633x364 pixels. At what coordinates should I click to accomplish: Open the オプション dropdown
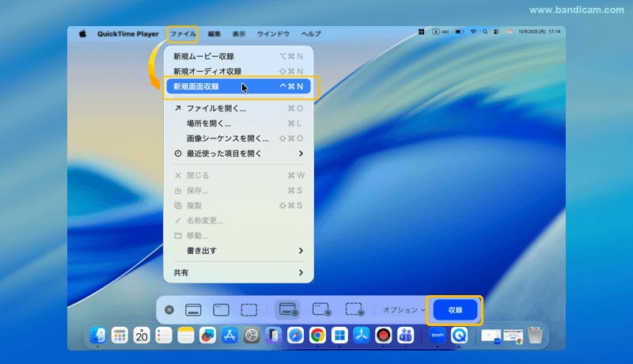pyautogui.click(x=402, y=309)
